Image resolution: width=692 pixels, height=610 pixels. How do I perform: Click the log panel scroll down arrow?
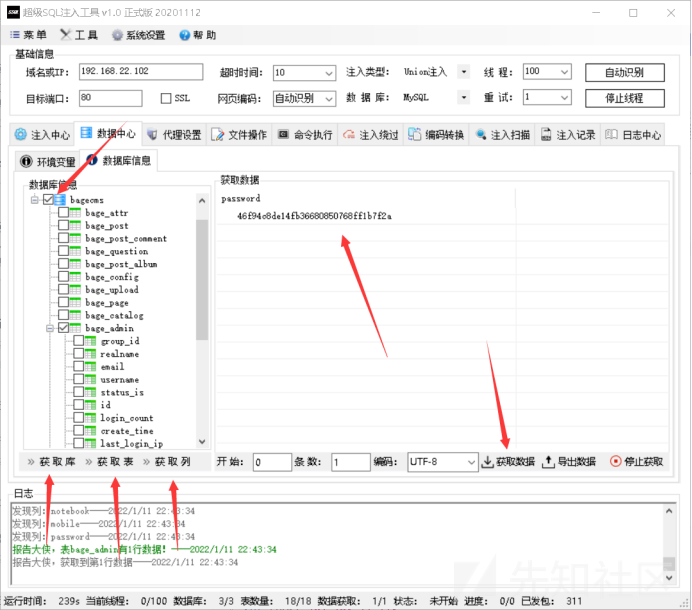[x=669, y=577]
